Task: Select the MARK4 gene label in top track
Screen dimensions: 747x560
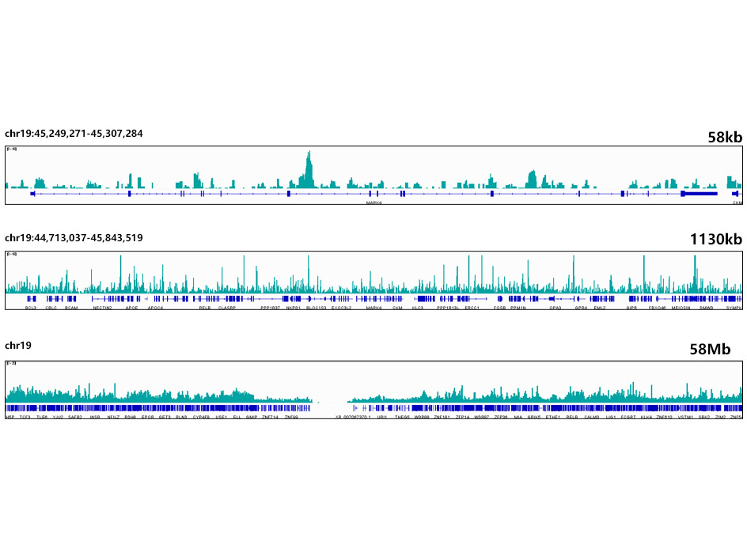Action: pyautogui.click(x=373, y=202)
